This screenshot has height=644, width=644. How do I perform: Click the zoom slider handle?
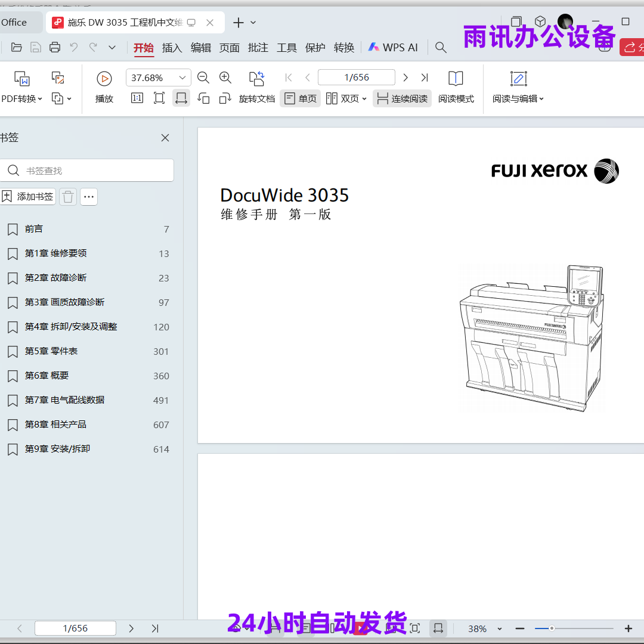click(x=552, y=628)
